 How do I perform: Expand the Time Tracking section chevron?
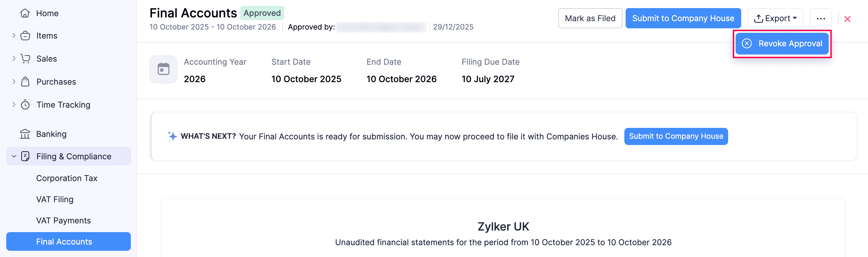pyautogui.click(x=14, y=105)
